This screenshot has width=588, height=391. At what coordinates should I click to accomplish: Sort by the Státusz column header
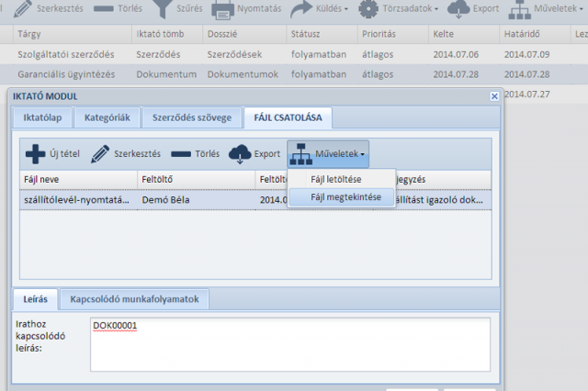[x=322, y=34]
